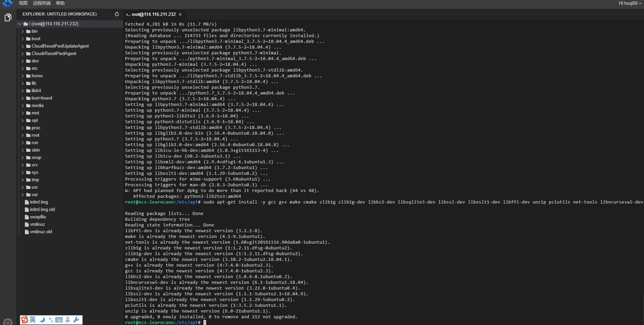Toggle the Sogou moon mode icon
This screenshot has height=325, width=644.
[42, 320]
